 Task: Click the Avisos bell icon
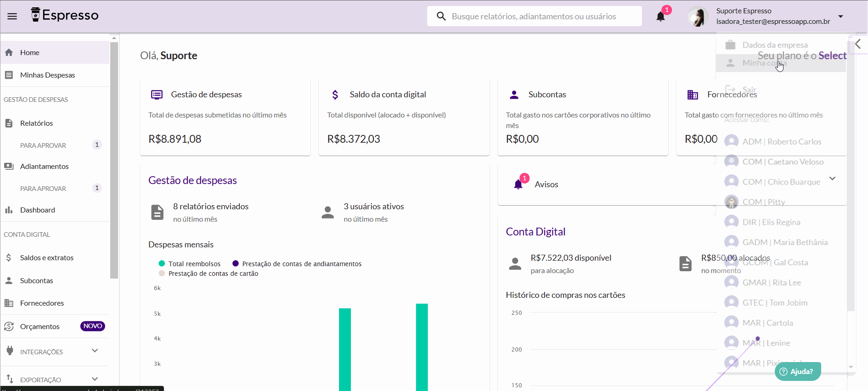pyautogui.click(x=518, y=184)
